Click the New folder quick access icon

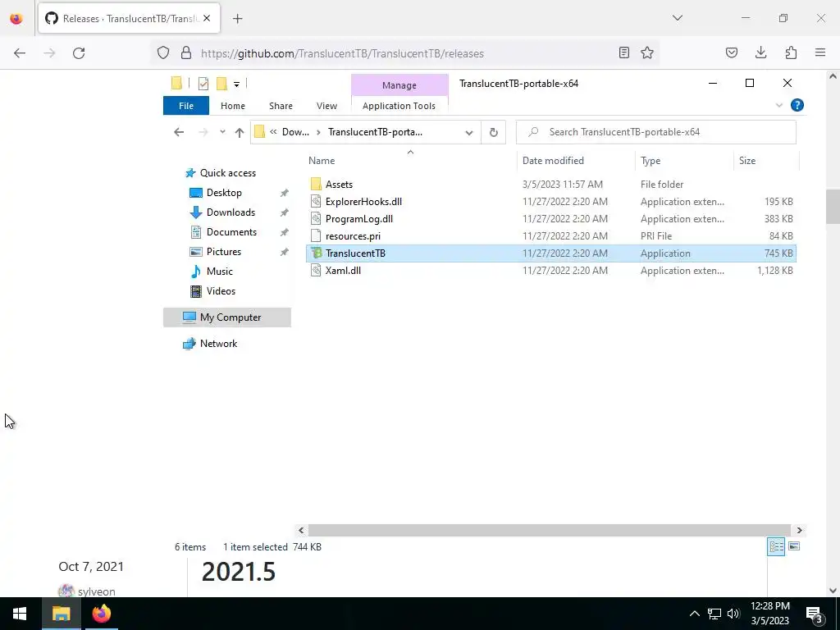(221, 84)
